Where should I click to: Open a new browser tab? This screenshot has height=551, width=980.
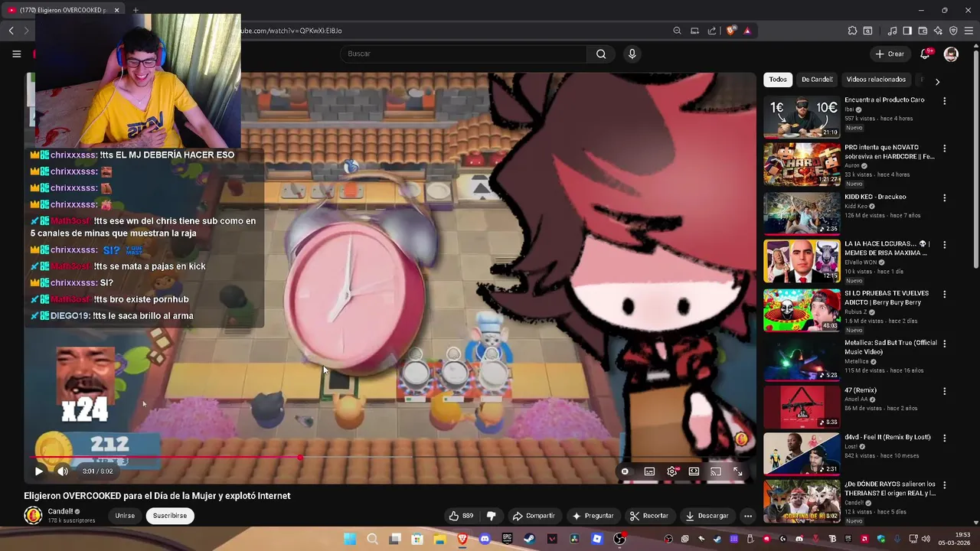click(136, 10)
